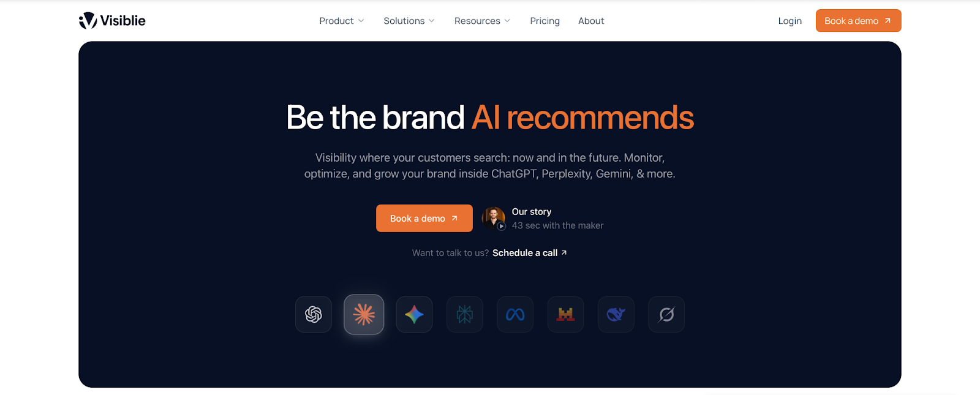Open the About menu item
980x395 pixels.
point(591,21)
